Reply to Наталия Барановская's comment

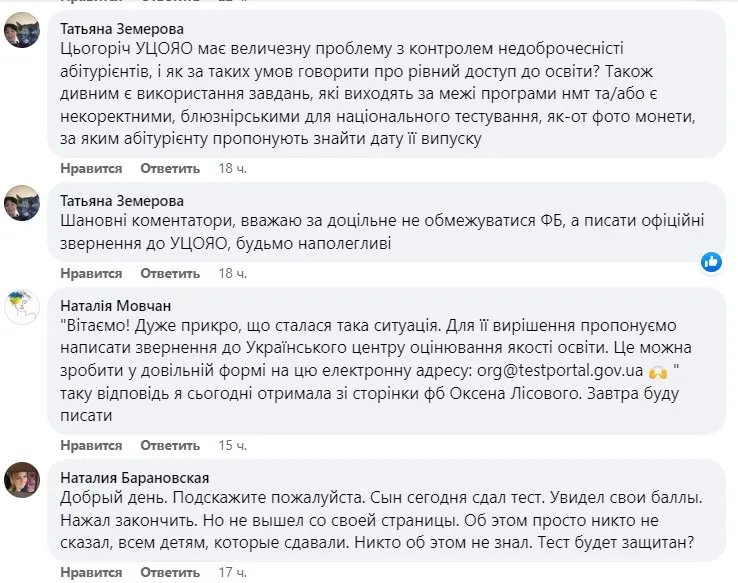click(x=170, y=572)
